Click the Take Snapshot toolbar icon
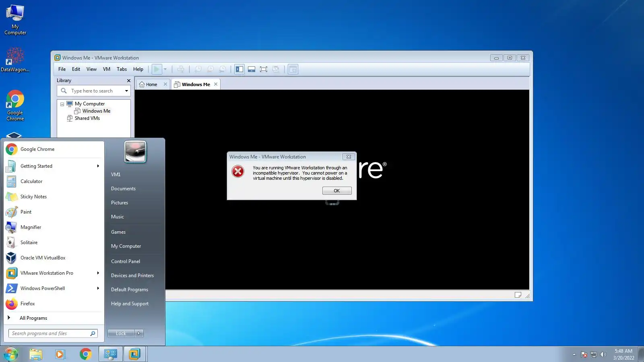644x362 pixels. [x=198, y=69]
